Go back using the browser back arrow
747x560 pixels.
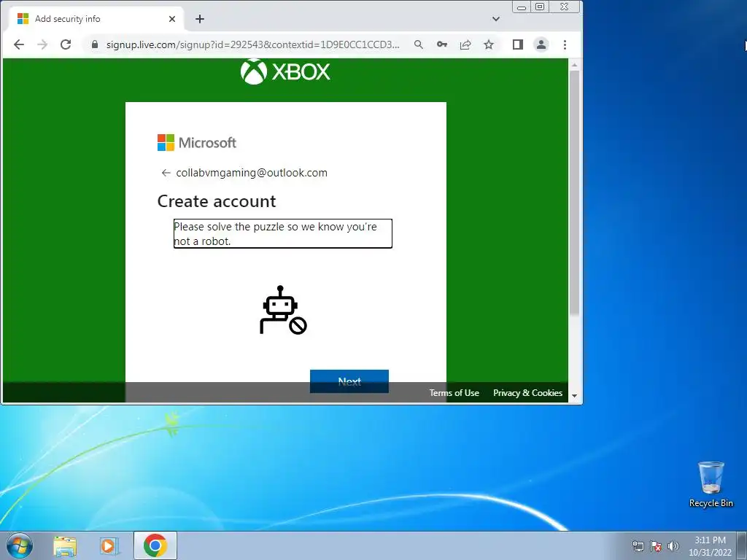click(19, 44)
